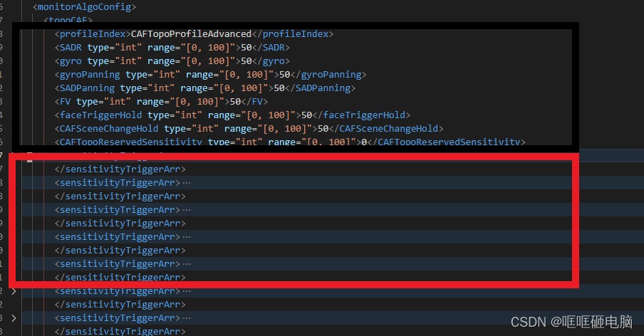Select the CAFTopoProfileAdvanced value text
644x336 pixels.
coord(191,33)
